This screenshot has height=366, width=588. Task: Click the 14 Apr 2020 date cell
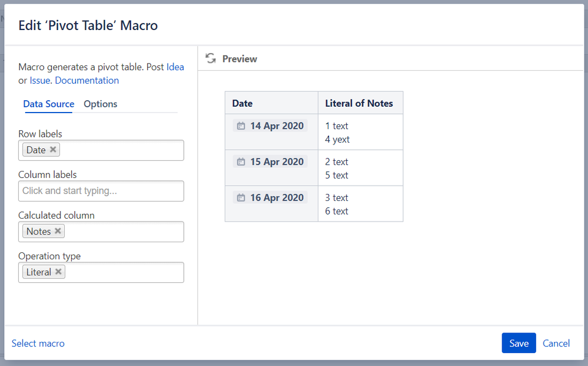point(271,132)
